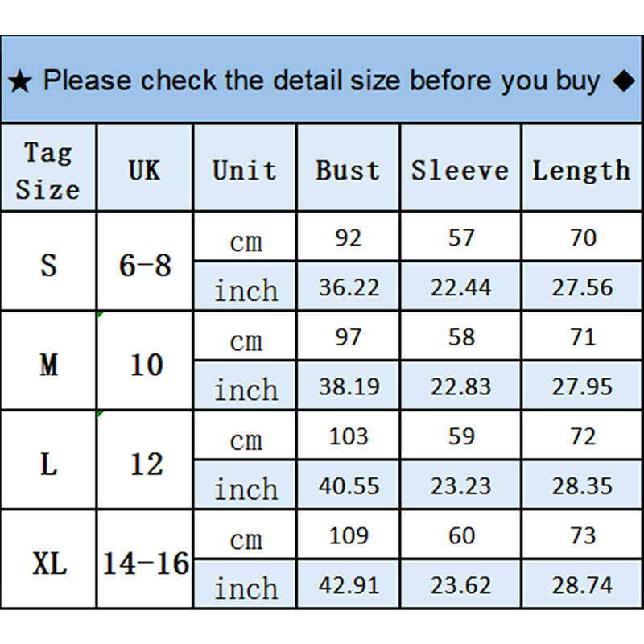Select the "Tag Size" column header

point(48,171)
